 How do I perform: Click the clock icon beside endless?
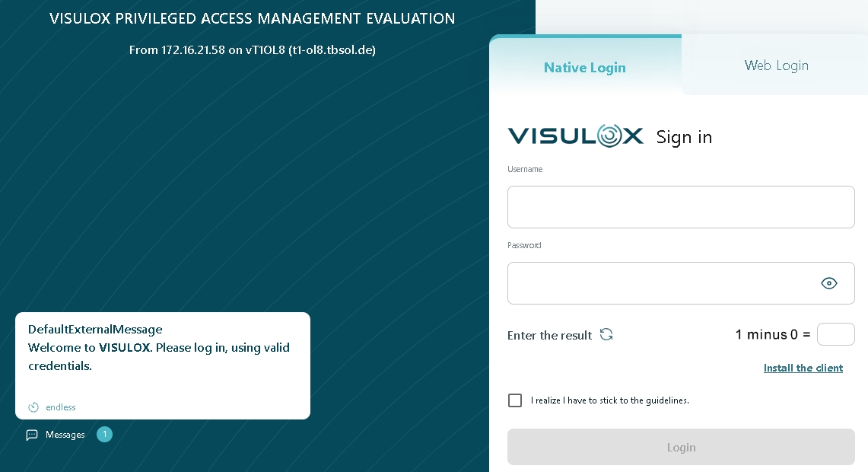pos(33,407)
